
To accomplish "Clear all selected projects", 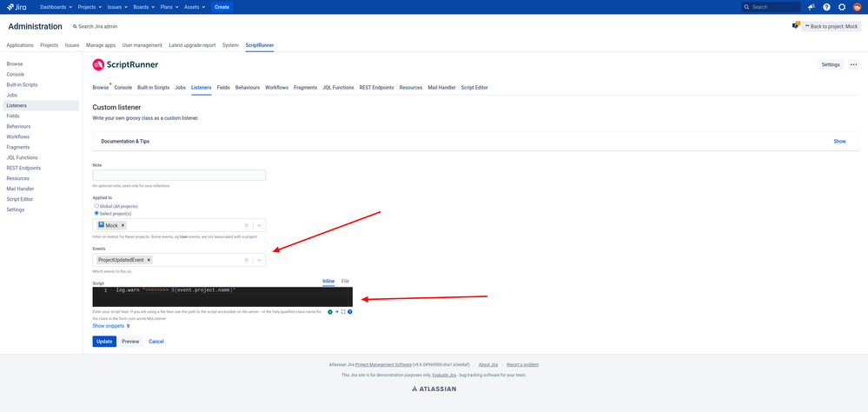I will click(247, 225).
